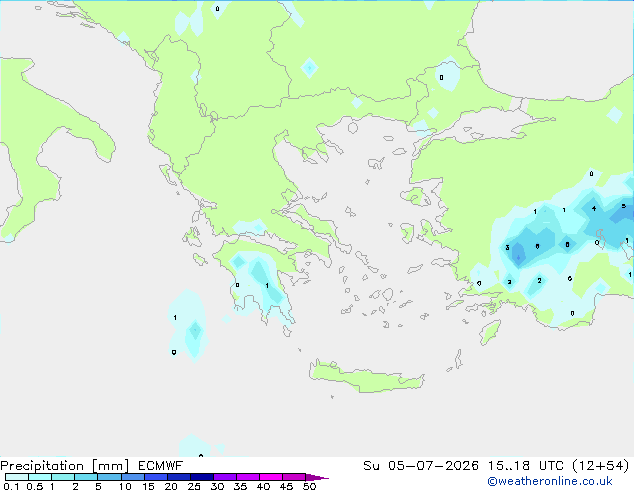Click the 'Su 05-07-2026' forecast date text

pos(421,466)
